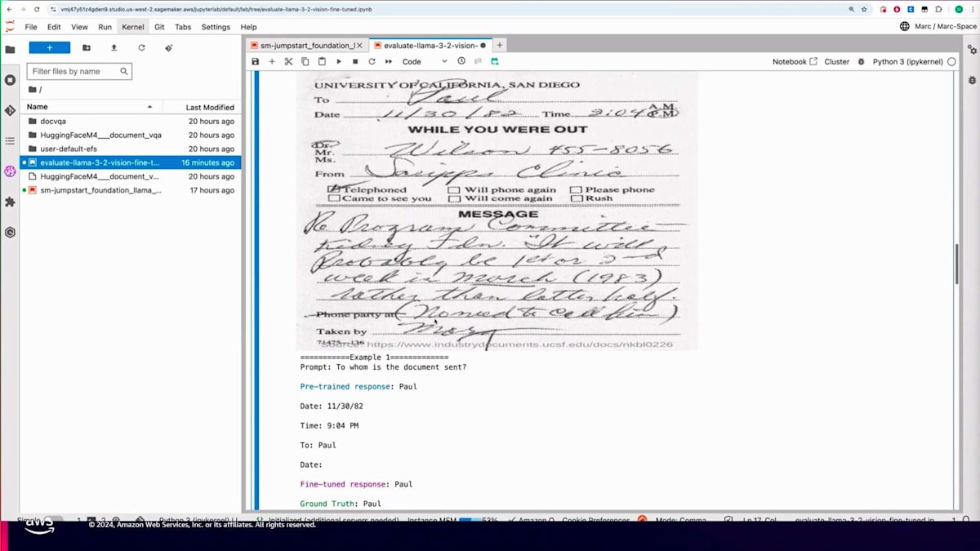Click the clock icon in notebook toolbar
This screenshot has height=551, width=980.
461,61
